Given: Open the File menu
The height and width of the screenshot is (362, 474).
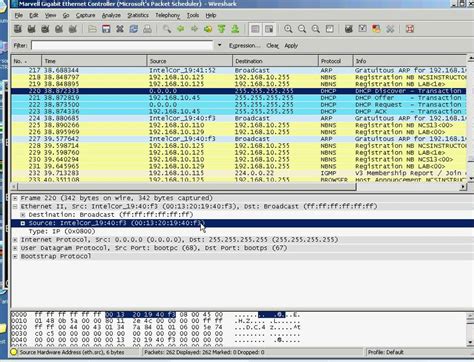Looking at the screenshot, I should click(19, 15).
